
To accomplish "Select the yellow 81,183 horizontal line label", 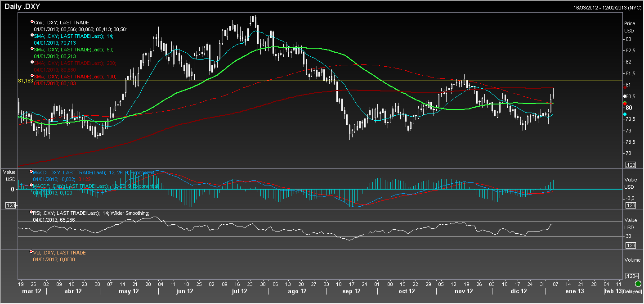I will 25,81.
